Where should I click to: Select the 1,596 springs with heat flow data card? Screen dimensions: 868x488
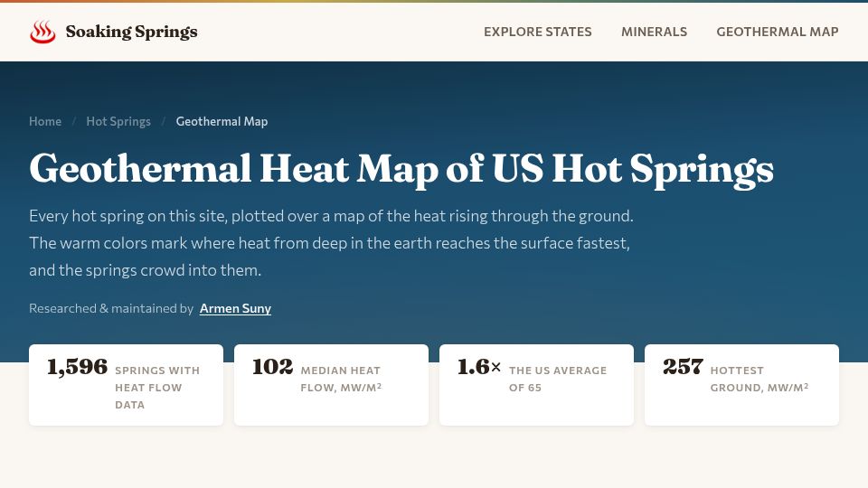pyautogui.click(x=127, y=385)
